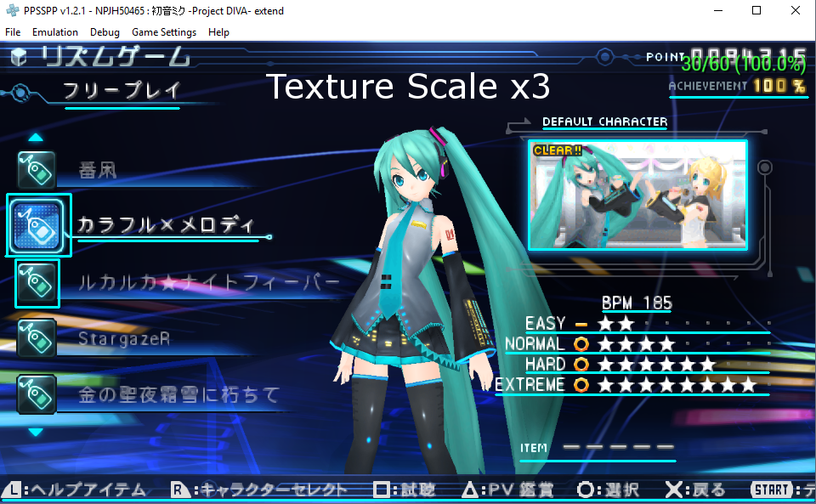Click the highlighted カラフル×メロディ song icon
This screenshot has width=816, height=504.
point(38,224)
